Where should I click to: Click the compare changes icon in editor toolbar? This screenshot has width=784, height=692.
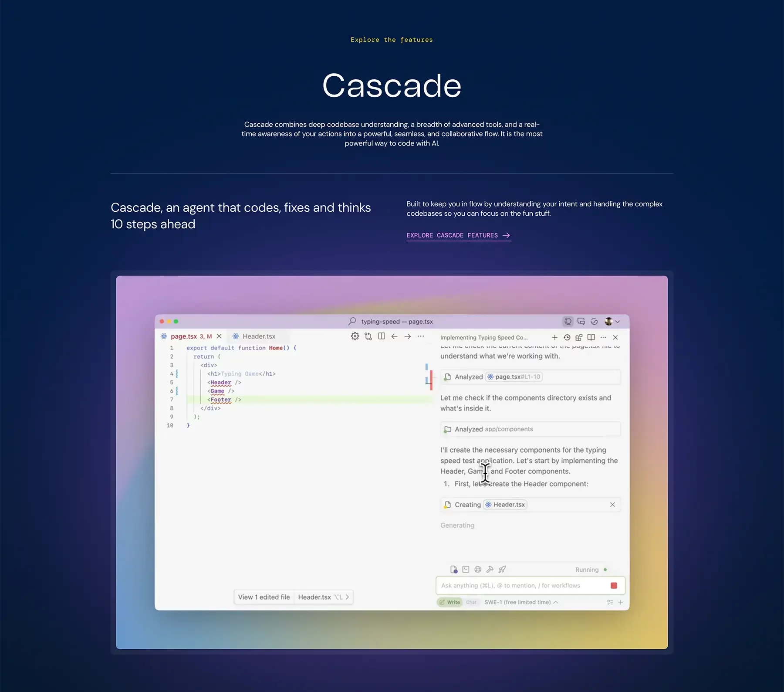[x=368, y=336]
